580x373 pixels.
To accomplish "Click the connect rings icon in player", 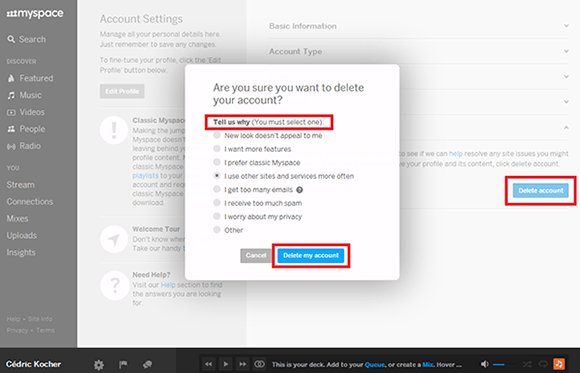I will tap(259, 364).
